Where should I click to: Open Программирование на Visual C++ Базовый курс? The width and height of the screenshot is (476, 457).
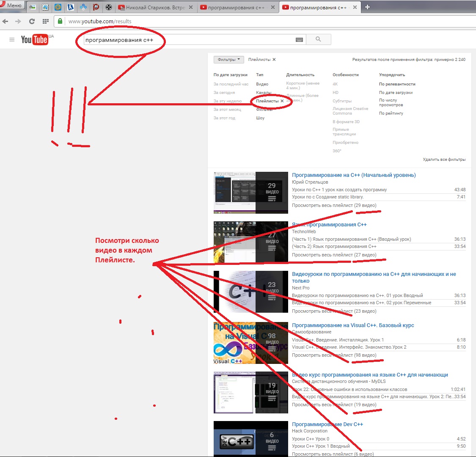pos(353,325)
